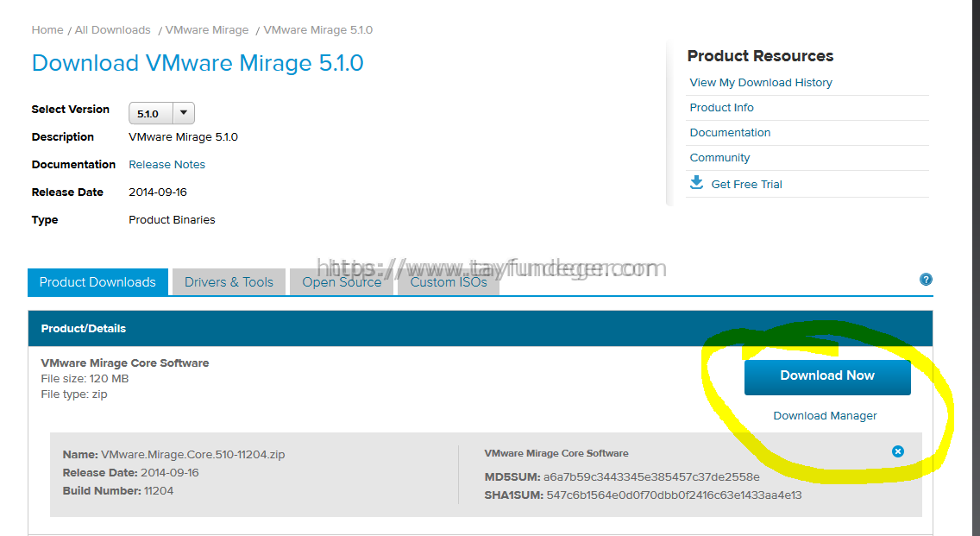
Task: Click the File type: zip text
Action: point(73,394)
